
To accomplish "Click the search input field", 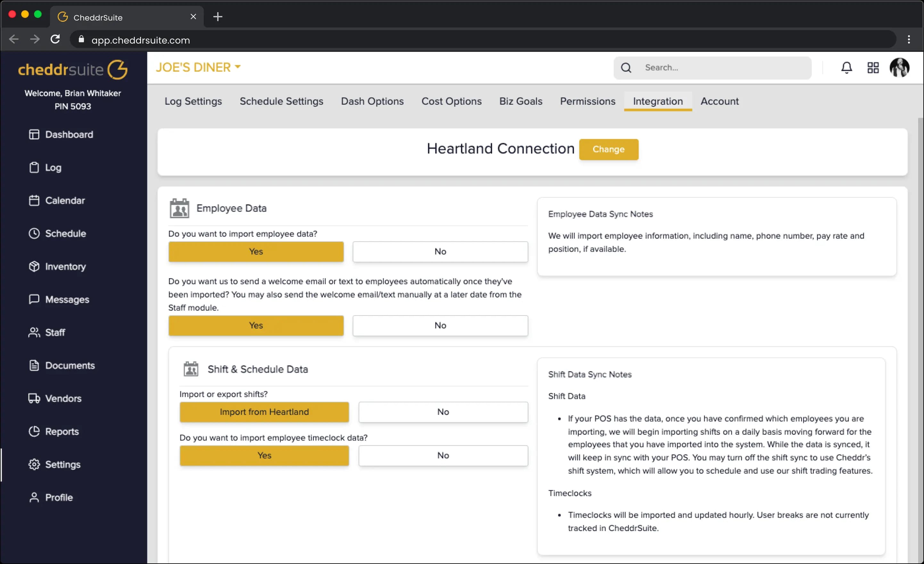I will point(725,67).
